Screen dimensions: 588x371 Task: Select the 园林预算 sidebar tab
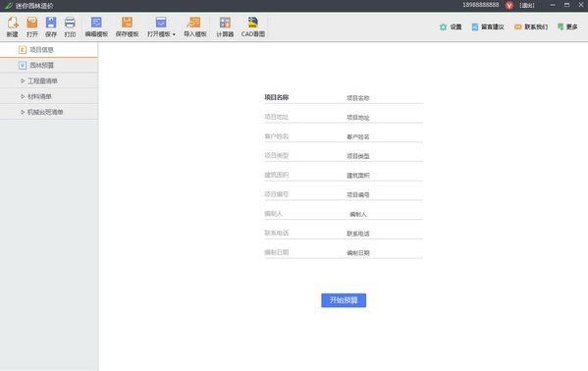tap(49, 66)
